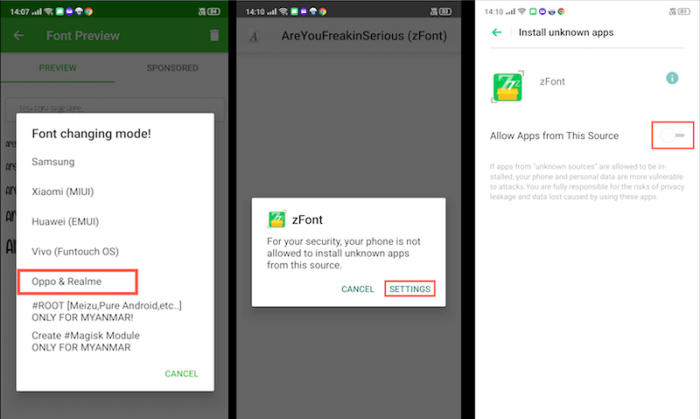Click zFont app icon in security dialog
This screenshot has height=419, width=700.
[x=277, y=220]
